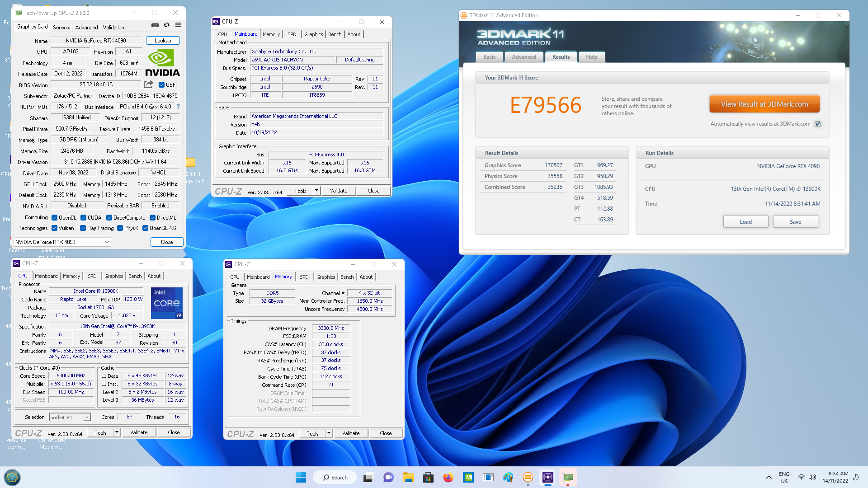The image size is (868, 488).
Task: Open the Validation tab in GPU-Z
Action: (113, 27)
